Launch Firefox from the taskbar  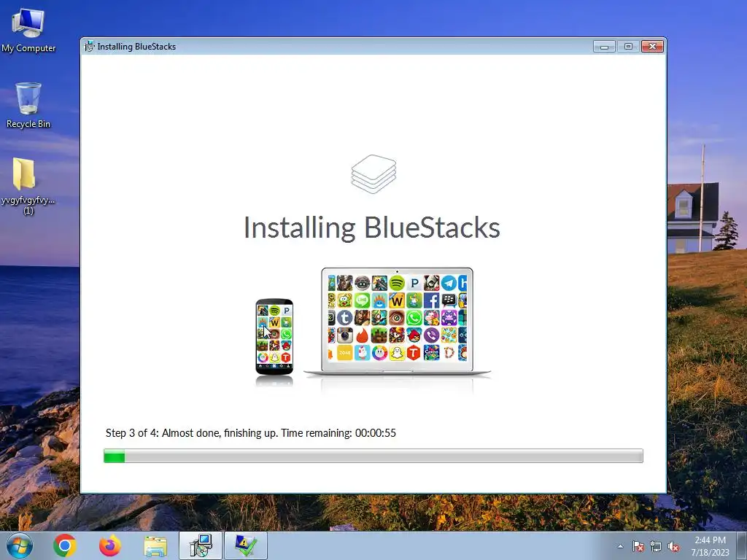click(x=110, y=545)
